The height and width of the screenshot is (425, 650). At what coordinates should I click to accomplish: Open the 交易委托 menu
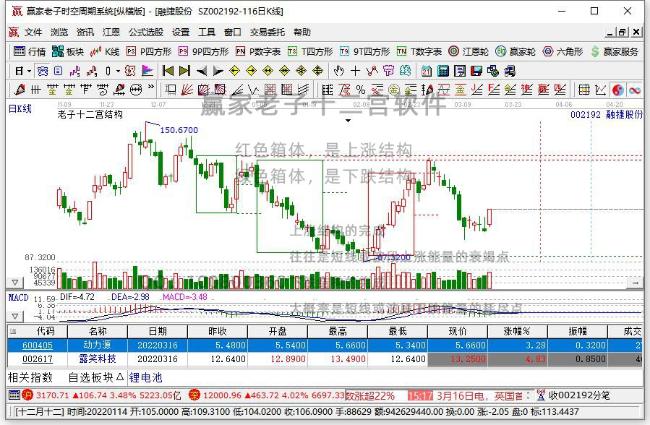point(267,32)
